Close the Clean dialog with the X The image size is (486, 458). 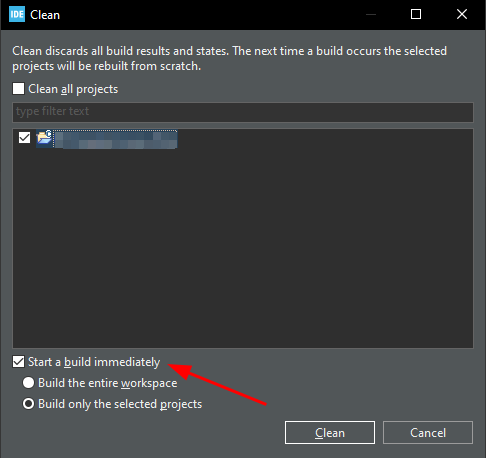[462, 14]
